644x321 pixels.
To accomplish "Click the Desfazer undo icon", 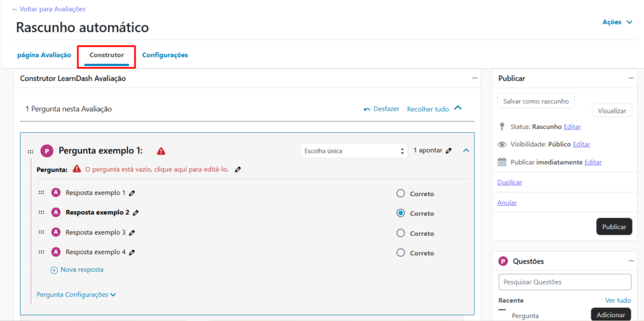I will pos(367,110).
